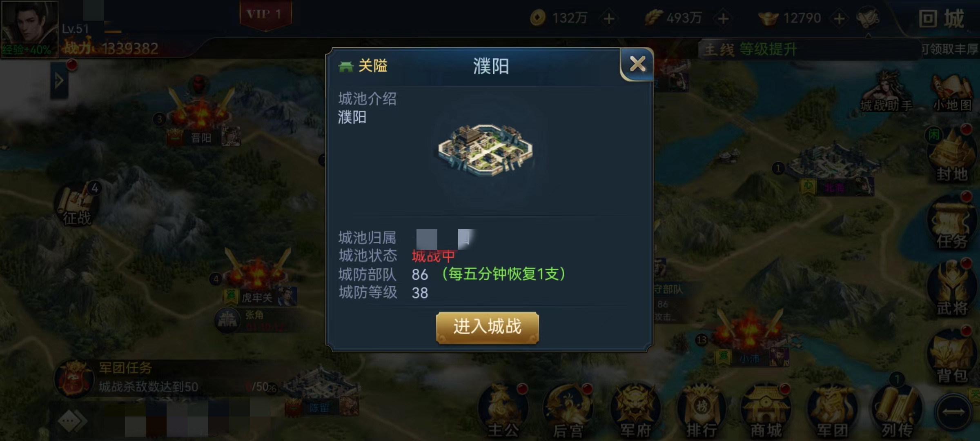Screen dimensions: 980x441
Task: Toggle the bottom menu with double-arrow button
Action: 953,412
